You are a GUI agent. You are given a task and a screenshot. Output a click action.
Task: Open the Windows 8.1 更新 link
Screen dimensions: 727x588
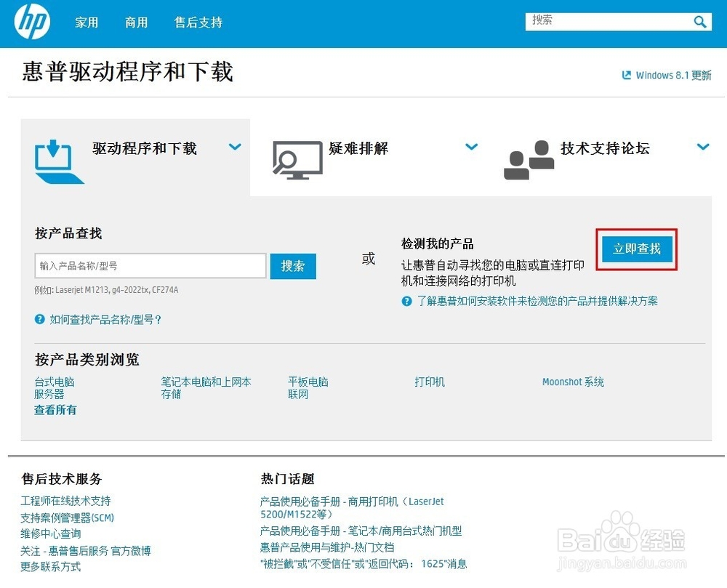coord(673,75)
